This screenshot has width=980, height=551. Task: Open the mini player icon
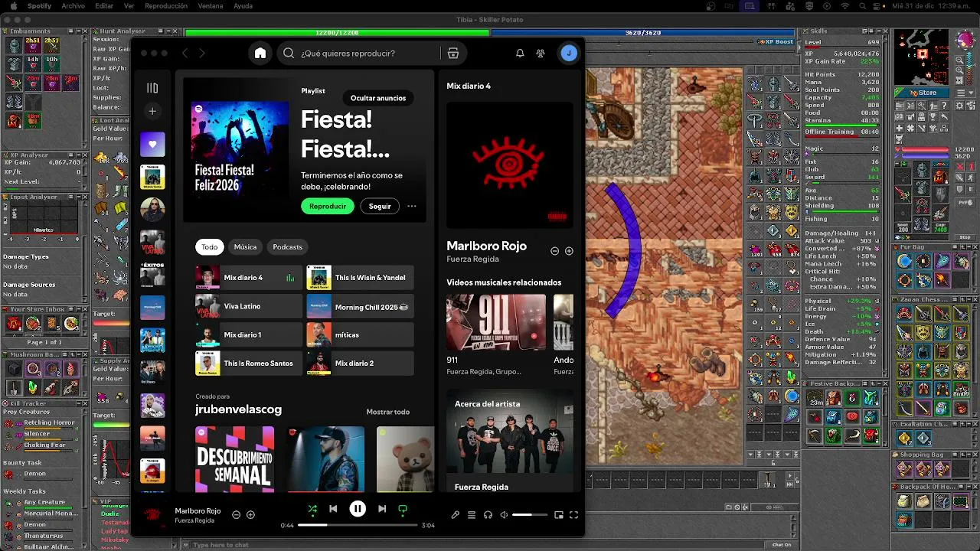click(559, 515)
